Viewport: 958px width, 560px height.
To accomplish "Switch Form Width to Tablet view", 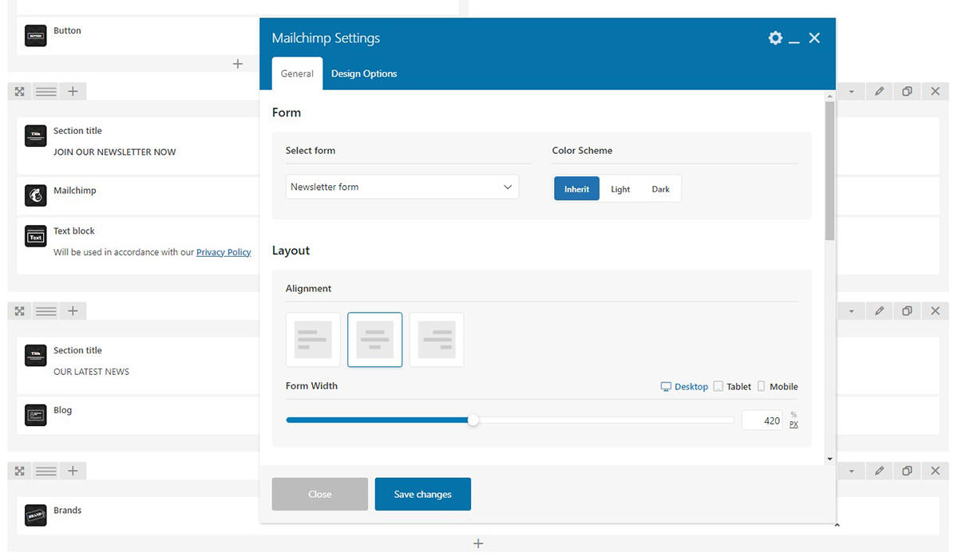I will click(x=732, y=386).
